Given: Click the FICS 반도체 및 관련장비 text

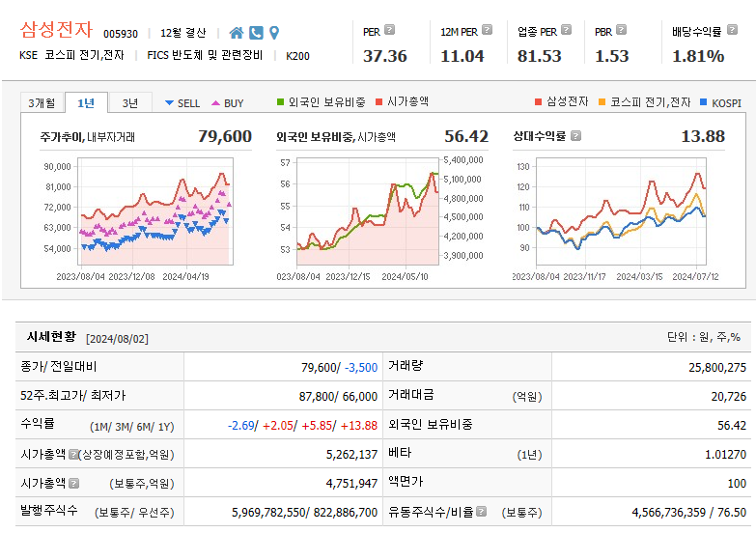Looking at the screenshot, I should (205, 55).
